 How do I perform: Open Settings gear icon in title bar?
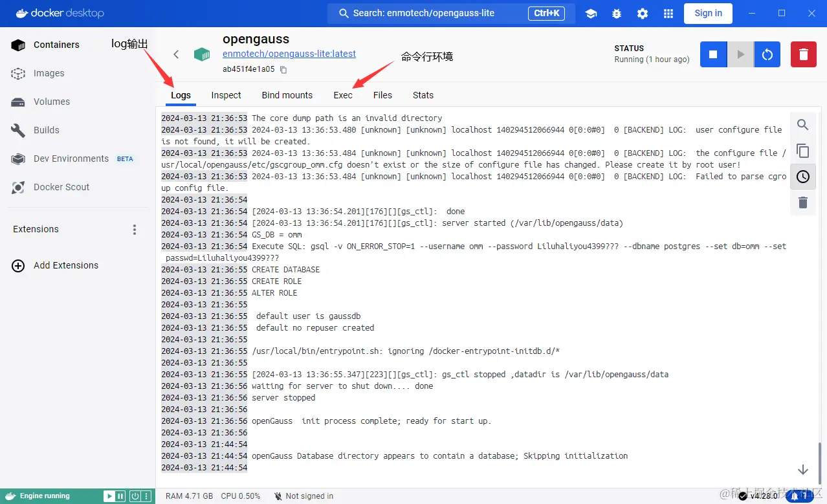[643, 14]
